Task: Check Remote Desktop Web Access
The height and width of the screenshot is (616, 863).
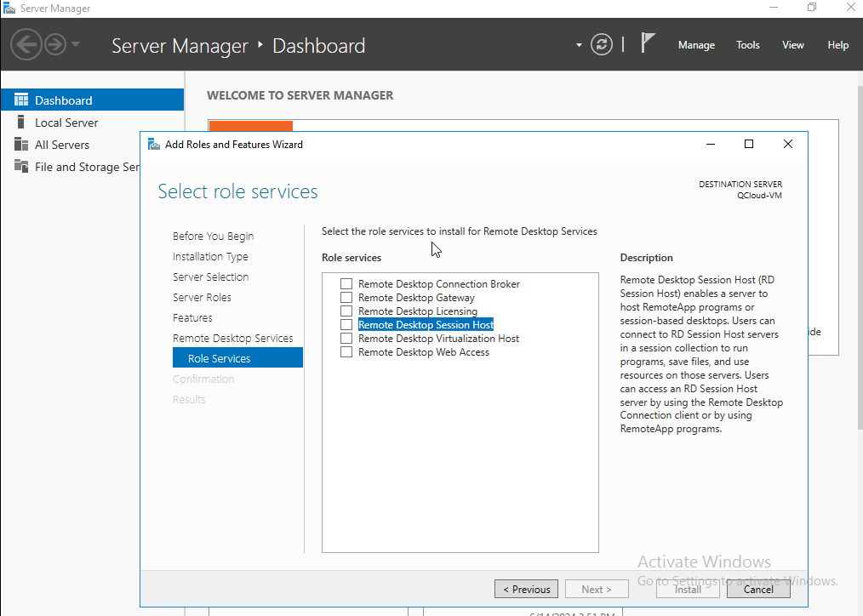Action: 346,352
